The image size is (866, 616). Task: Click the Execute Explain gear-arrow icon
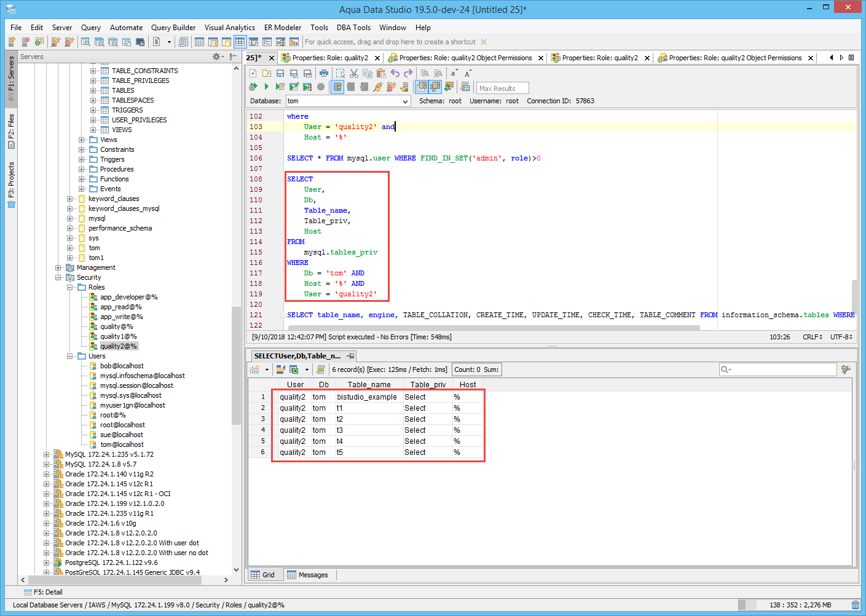(x=253, y=87)
